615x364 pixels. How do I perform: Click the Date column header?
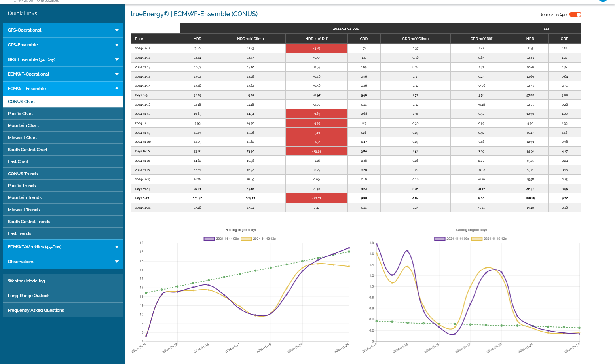(x=155, y=39)
